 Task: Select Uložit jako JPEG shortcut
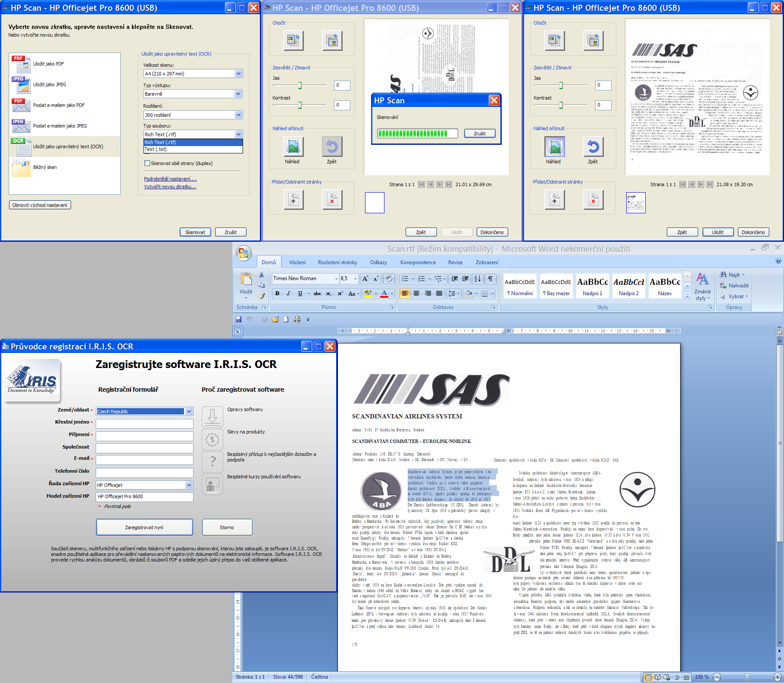(x=65, y=84)
